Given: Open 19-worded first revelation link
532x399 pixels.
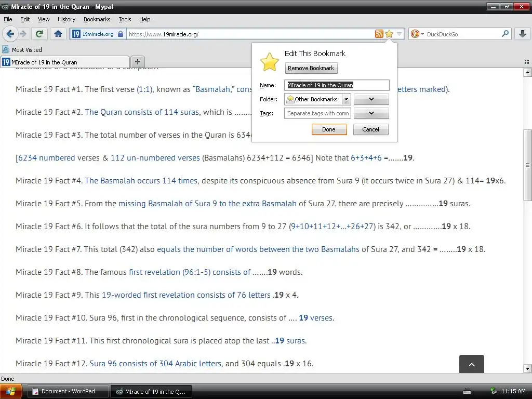Looking at the screenshot, I should 186,295.
